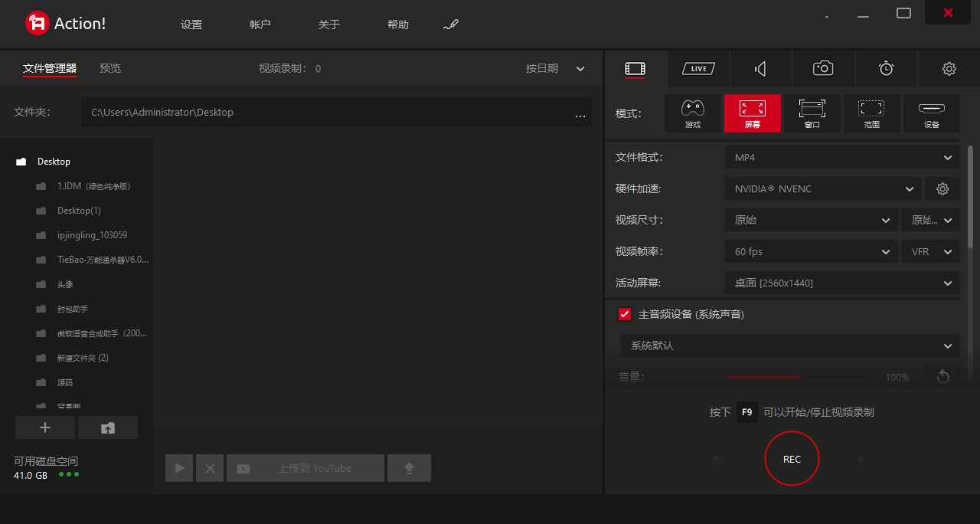The height and width of the screenshot is (524, 980).
Task: Expand the 视频帧率 60 fps dropdown
Action: [x=810, y=251]
